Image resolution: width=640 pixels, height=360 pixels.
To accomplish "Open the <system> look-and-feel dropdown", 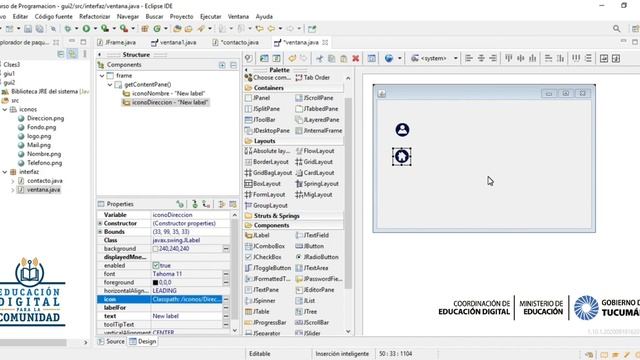I will pyautogui.click(x=456, y=58).
